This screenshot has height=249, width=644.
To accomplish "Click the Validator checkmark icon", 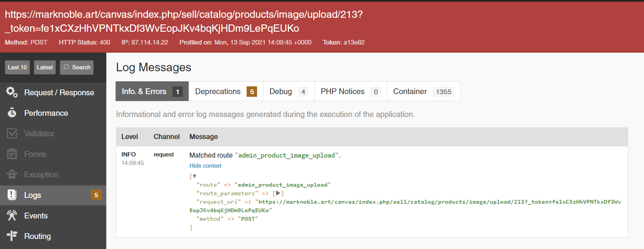I will (12, 133).
